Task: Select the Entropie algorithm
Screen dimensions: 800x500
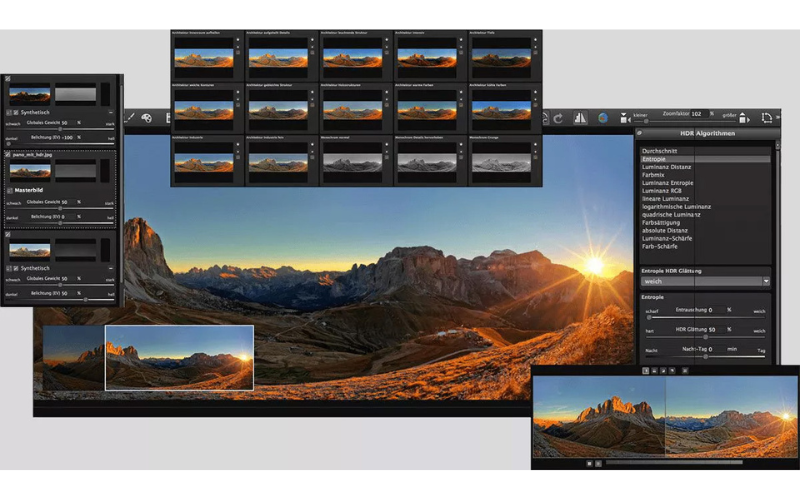Action: pos(705,159)
